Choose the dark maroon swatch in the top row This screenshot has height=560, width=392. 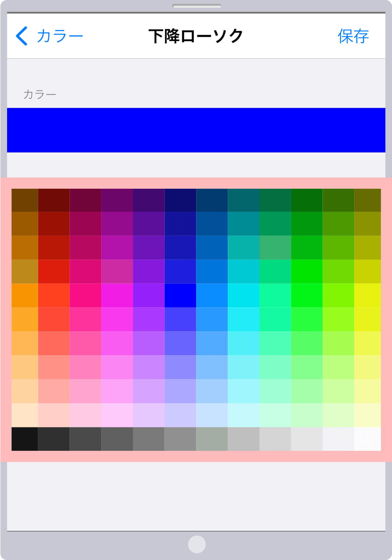tap(54, 200)
